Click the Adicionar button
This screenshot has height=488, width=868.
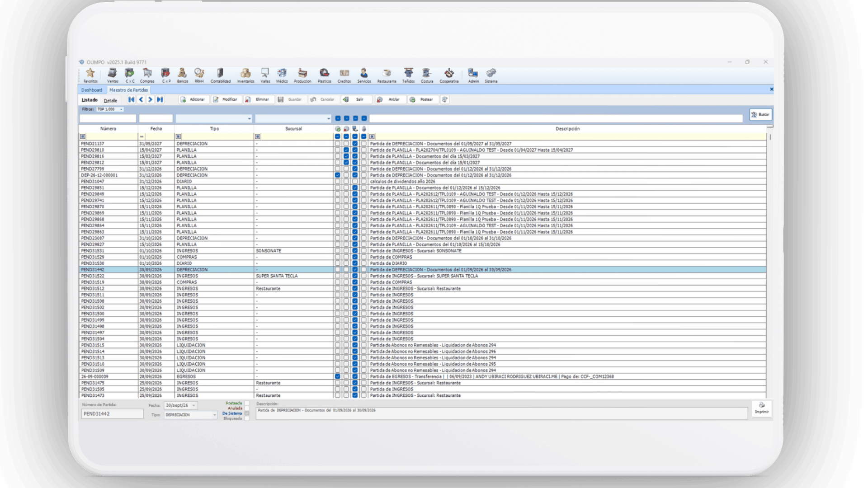[193, 99]
